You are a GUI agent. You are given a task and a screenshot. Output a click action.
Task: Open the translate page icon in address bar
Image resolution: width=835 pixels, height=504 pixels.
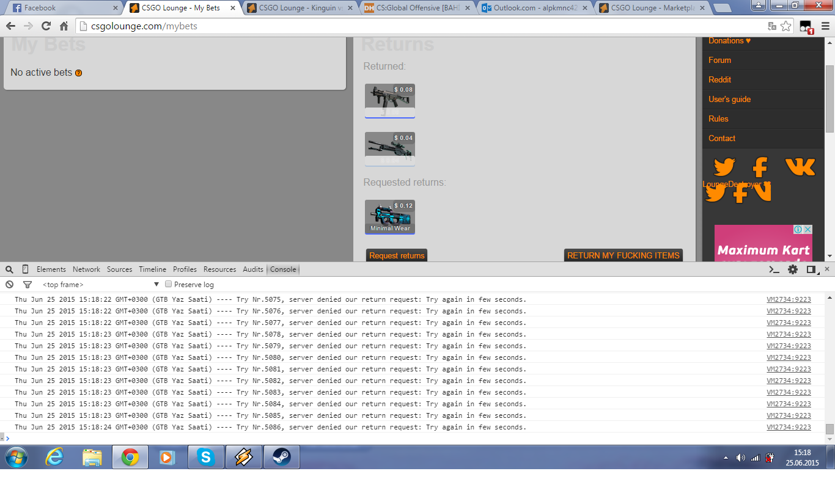click(x=773, y=26)
